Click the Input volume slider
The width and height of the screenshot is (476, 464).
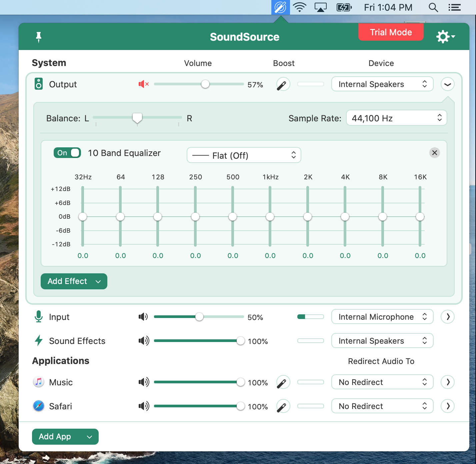pyautogui.click(x=199, y=317)
